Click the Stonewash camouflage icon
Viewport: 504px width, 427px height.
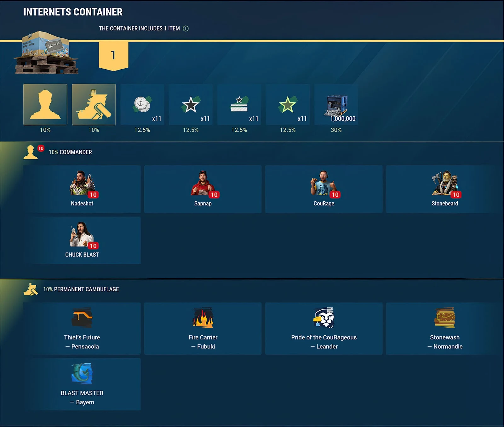[x=444, y=318]
